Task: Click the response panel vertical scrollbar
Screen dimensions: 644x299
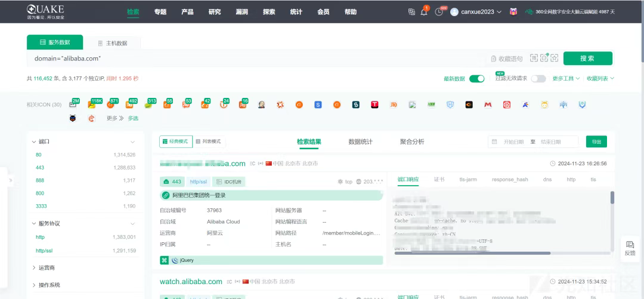Action: click(x=612, y=198)
